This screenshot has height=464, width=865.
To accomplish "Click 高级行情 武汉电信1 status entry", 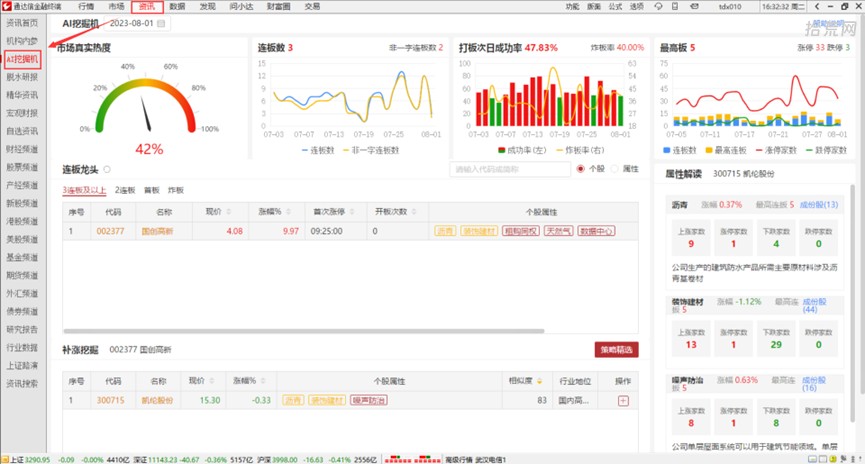I will (476, 460).
